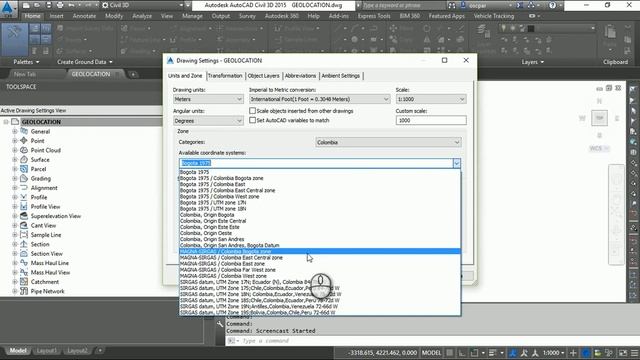640x360 pixels.
Task: Open the Drawing units dropdown showing Meters
Action: [x=208, y=99]
